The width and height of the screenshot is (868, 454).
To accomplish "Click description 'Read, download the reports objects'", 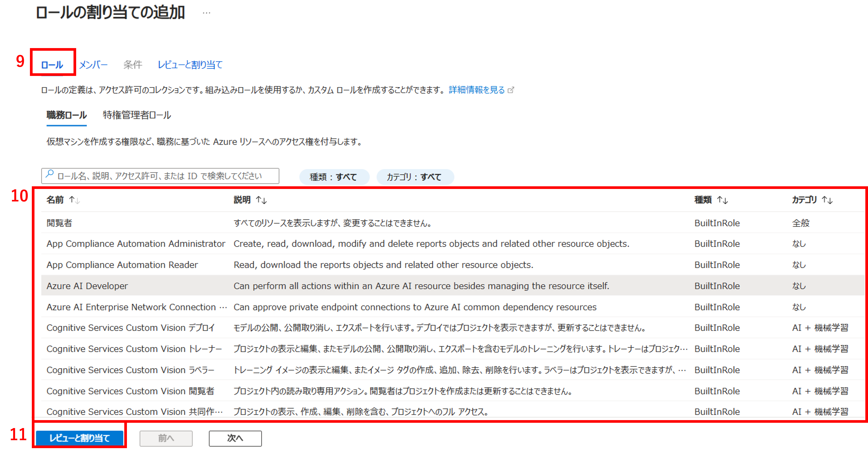I will (x=383, y=265).
